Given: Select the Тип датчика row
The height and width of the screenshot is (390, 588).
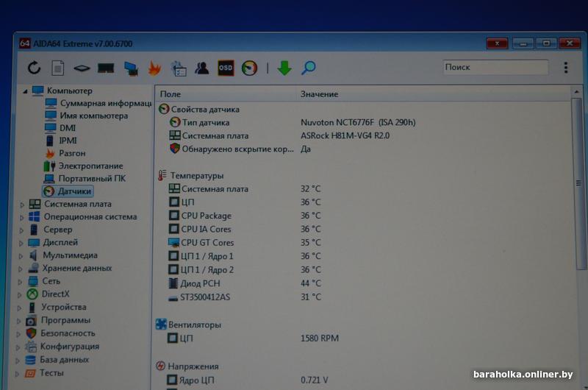Looking at the screenshot, I should coord(293,122).
